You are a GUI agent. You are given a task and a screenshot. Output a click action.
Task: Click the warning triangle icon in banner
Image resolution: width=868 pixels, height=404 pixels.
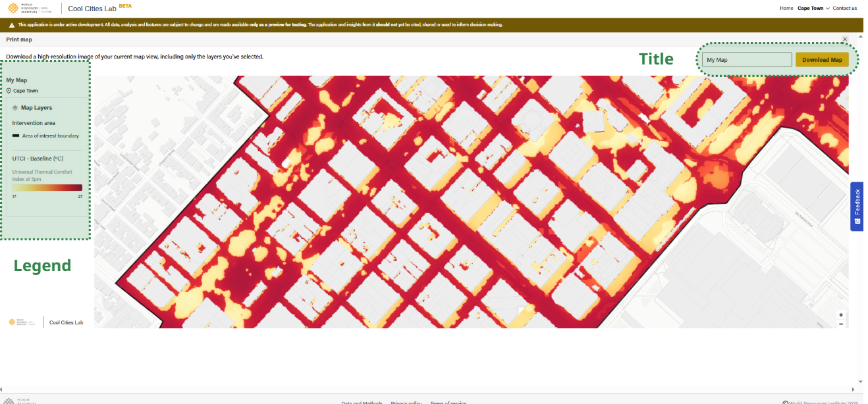click(12, 25)
